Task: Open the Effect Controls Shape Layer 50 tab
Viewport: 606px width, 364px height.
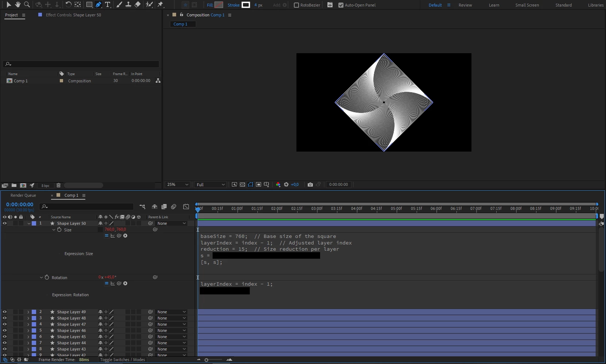Action: click(73, 15)
